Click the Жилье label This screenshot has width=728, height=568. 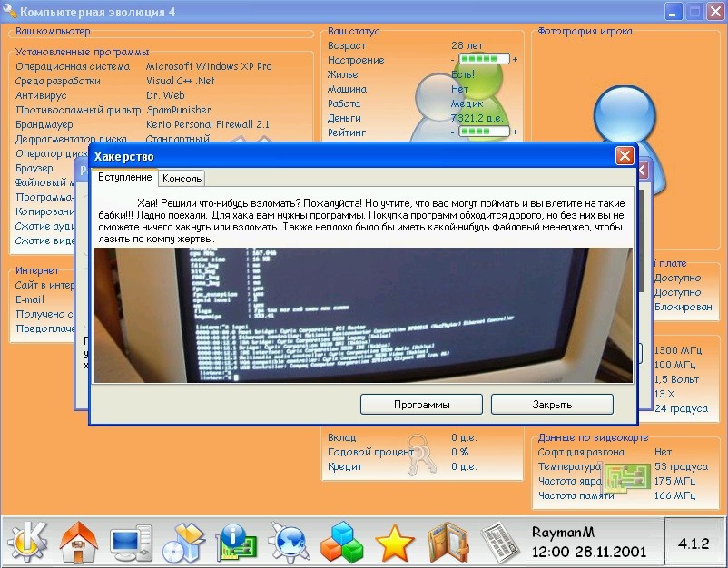click(x=342, y=74)
